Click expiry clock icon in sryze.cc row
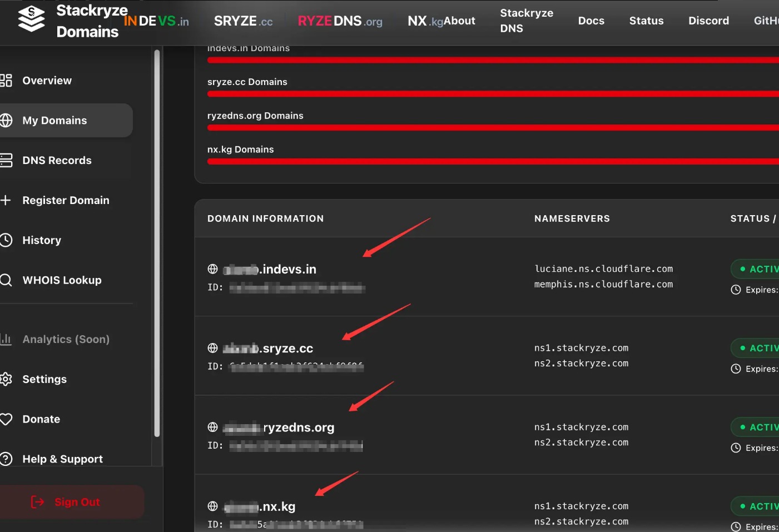This screenshot has height=532, width=779. (736, 369)
